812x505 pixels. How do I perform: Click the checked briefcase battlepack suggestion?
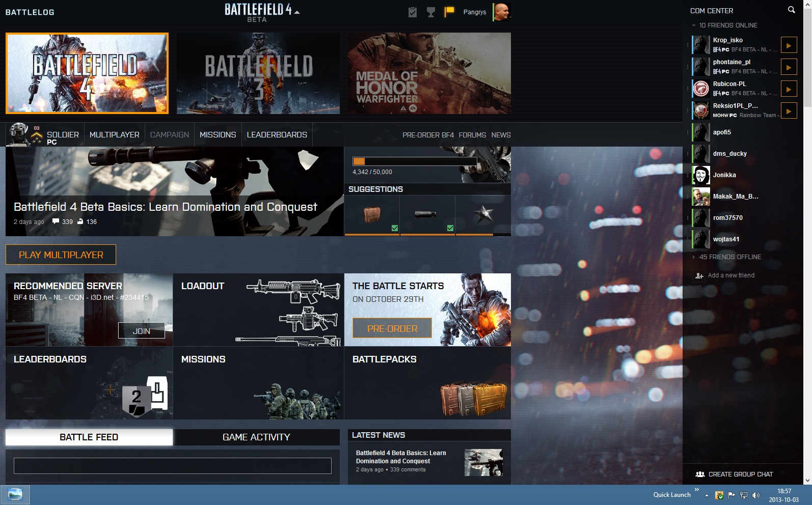(x=372, y=215)
